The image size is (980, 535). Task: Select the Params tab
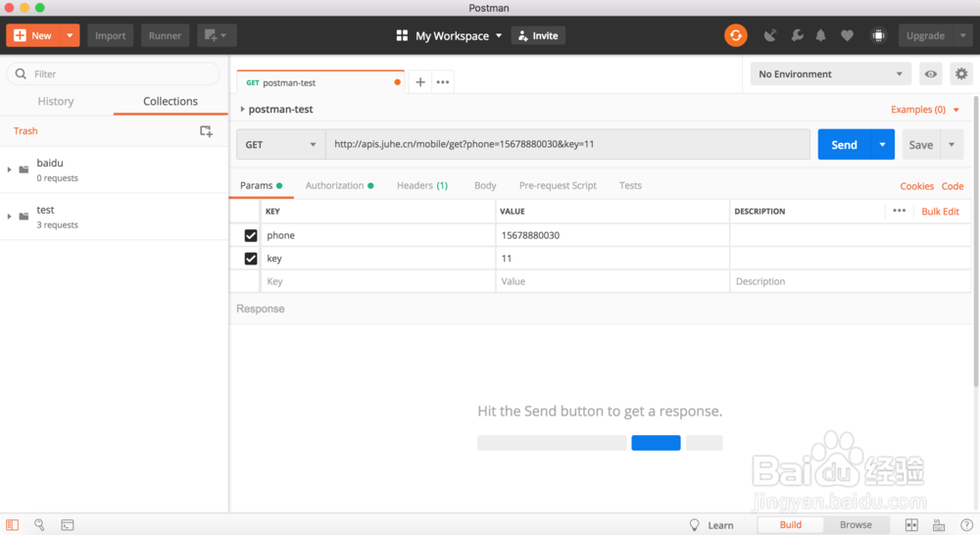click(262, 185)
